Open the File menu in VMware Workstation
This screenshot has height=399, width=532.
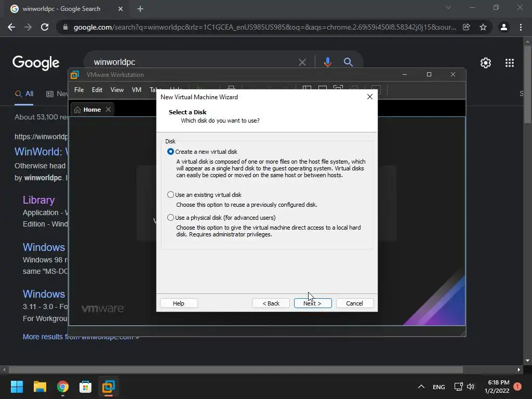[79, 90]
